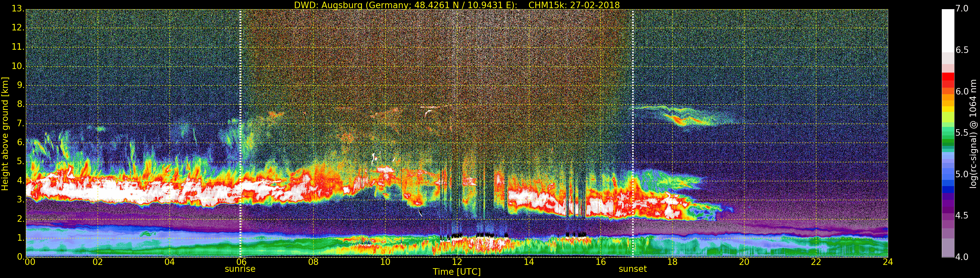
Task: Click the x-axis tick label '06'
Action: point(241,262)
